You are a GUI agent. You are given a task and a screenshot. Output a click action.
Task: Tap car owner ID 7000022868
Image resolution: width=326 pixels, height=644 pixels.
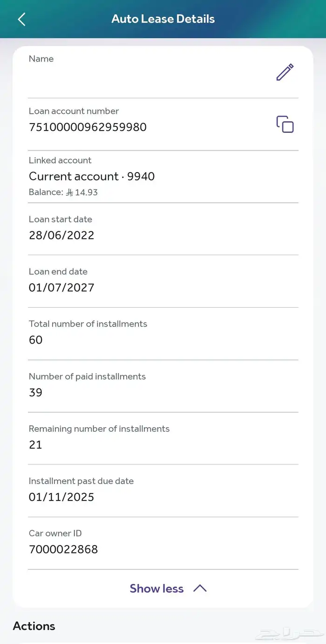[63, 549]
